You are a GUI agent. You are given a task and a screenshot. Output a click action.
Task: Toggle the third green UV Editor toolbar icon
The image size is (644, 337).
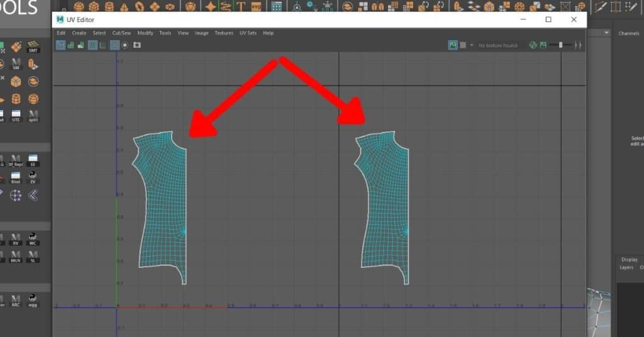81,45
